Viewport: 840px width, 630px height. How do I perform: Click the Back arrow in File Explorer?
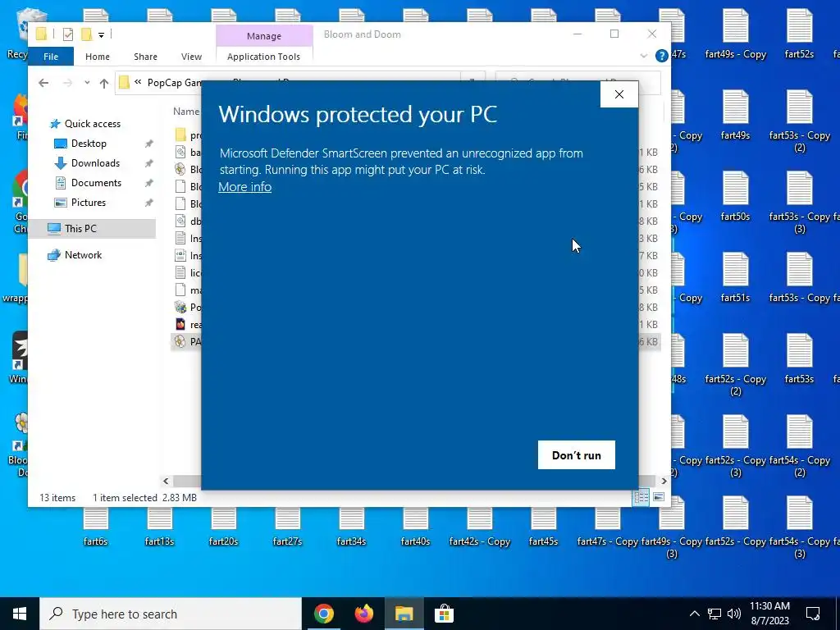click(44, 83)
